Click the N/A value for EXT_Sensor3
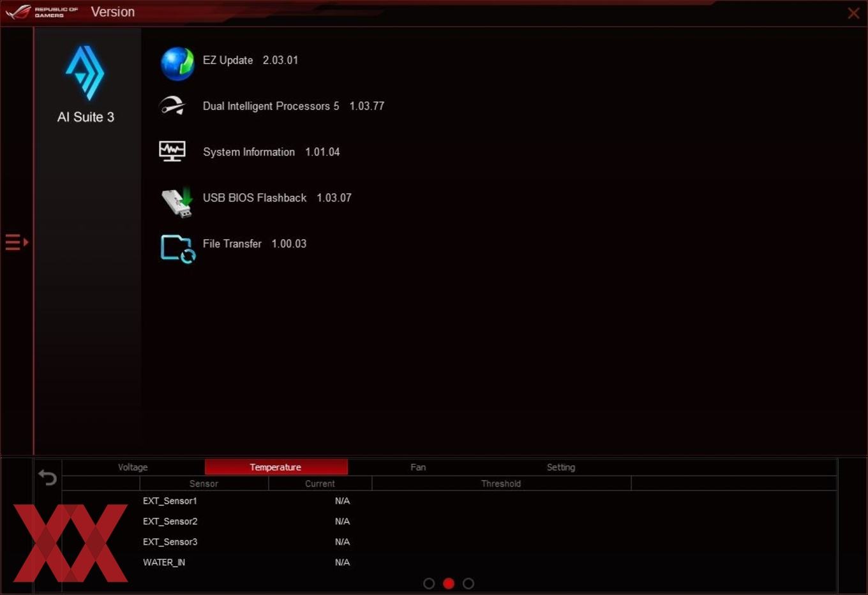Image resolution: width=868 pixels, height=595 pixels. [x=342, y=542]
